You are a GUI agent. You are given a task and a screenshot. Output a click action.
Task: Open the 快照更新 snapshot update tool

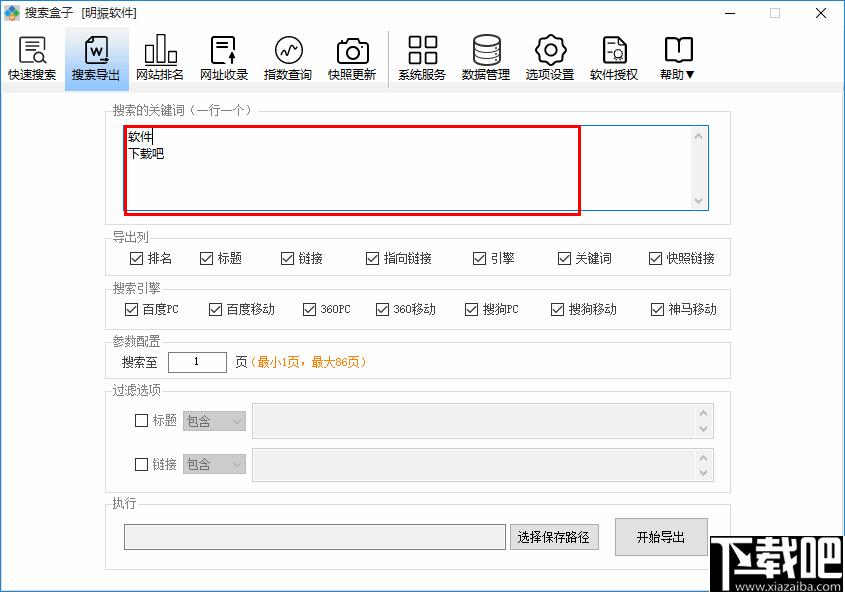[x=352, y=59]
